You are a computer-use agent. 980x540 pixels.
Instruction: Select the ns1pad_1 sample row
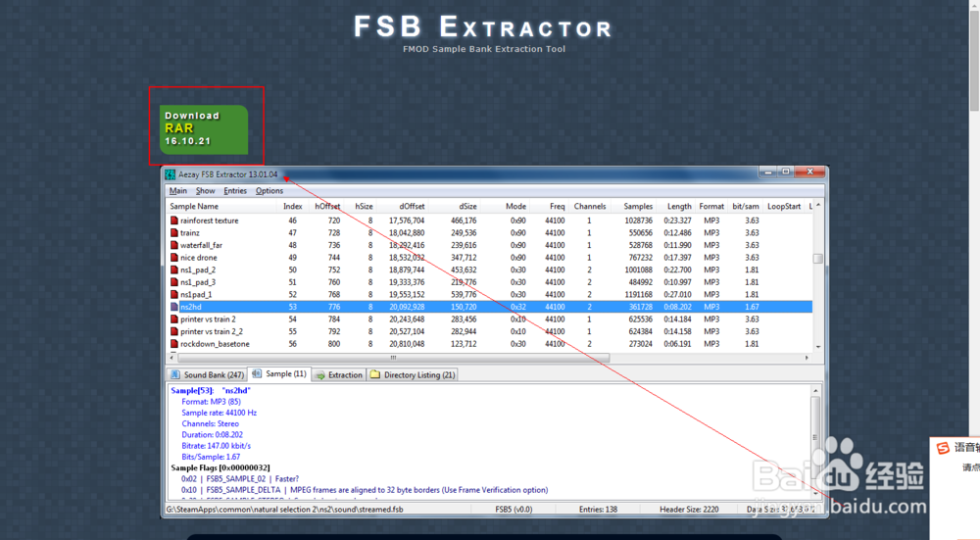[x=489, y=294]
